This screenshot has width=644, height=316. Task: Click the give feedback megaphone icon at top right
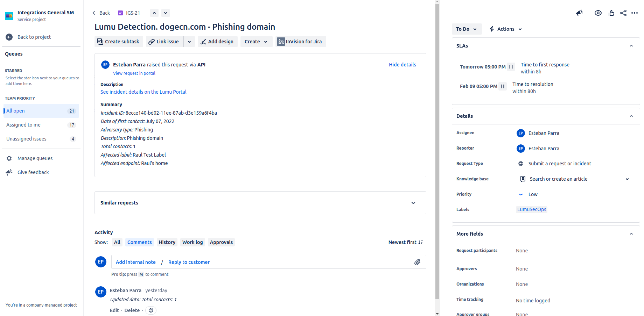[580, 13]
